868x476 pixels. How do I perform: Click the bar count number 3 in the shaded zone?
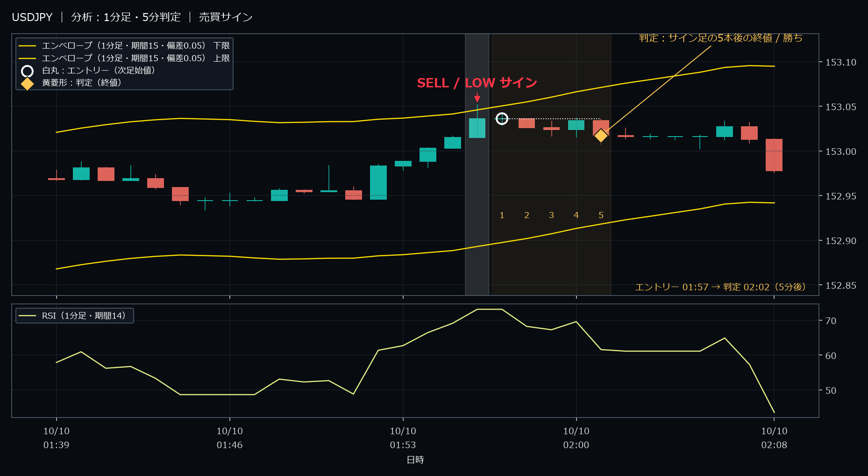pyautogui.click(x=552, y=215)
